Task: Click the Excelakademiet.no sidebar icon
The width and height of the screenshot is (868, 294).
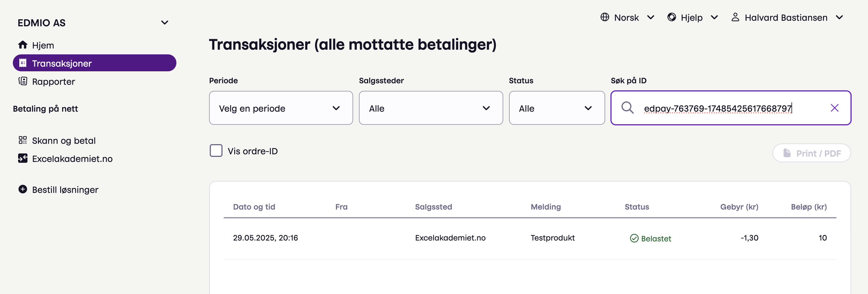Action: pyautogui.click(x=22, y=158)
